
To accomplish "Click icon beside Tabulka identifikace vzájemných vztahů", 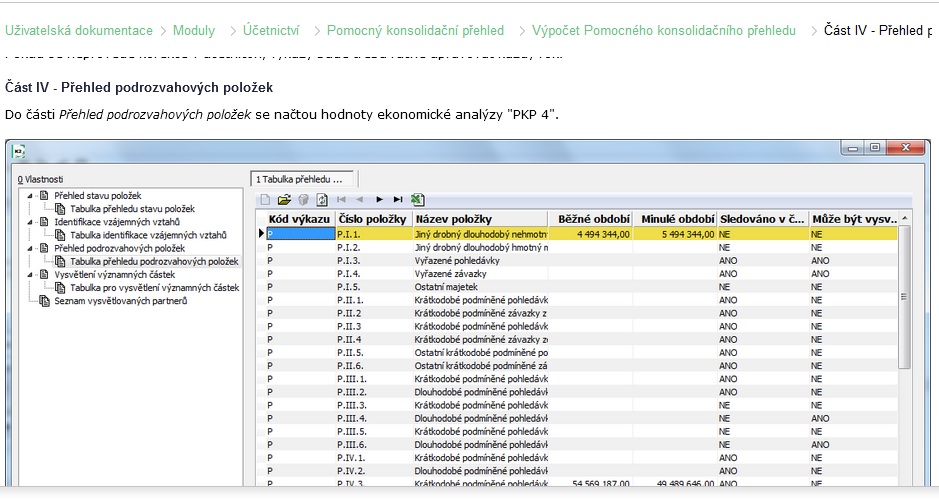I will click(60, 235).
